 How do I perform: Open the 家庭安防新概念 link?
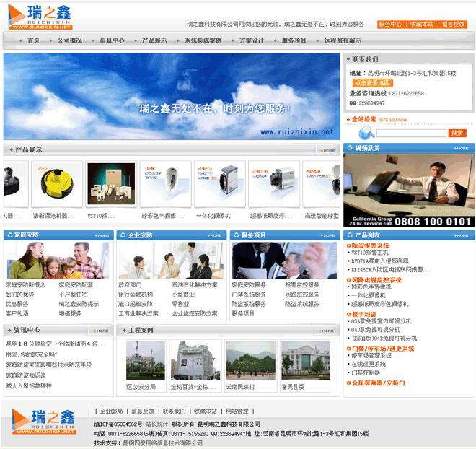click(25, 285)
